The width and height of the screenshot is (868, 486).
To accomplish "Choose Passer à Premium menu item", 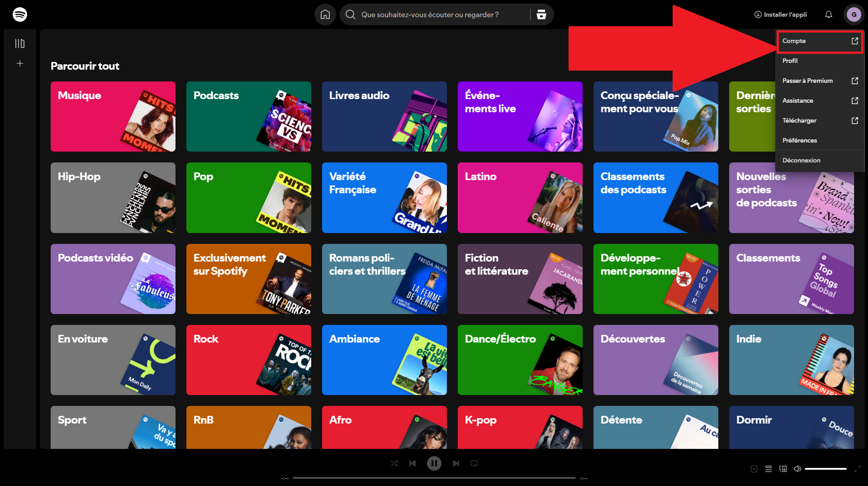I will point(819,81).
